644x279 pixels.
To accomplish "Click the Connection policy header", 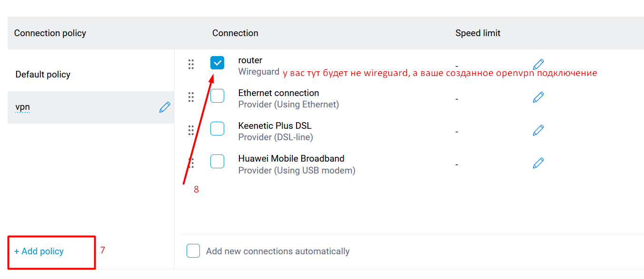I will (50, 33).
